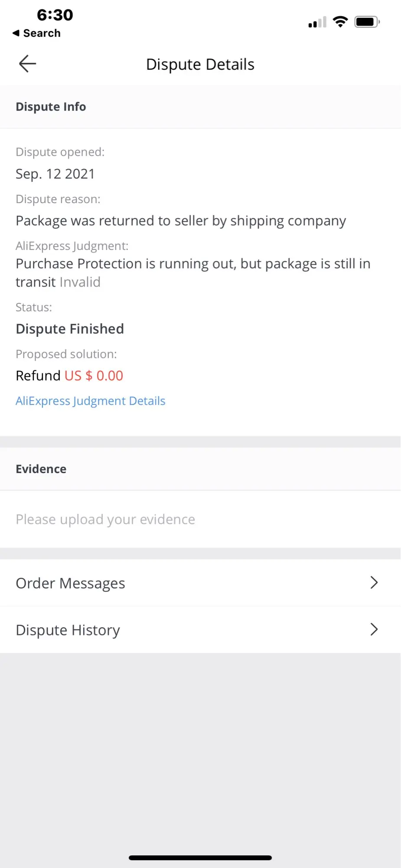Image resolution: width=401 pixels, height=868 pixels.
Task: Tap the home indicator bar
Action: pyautogui.click(x=200, y=858)
